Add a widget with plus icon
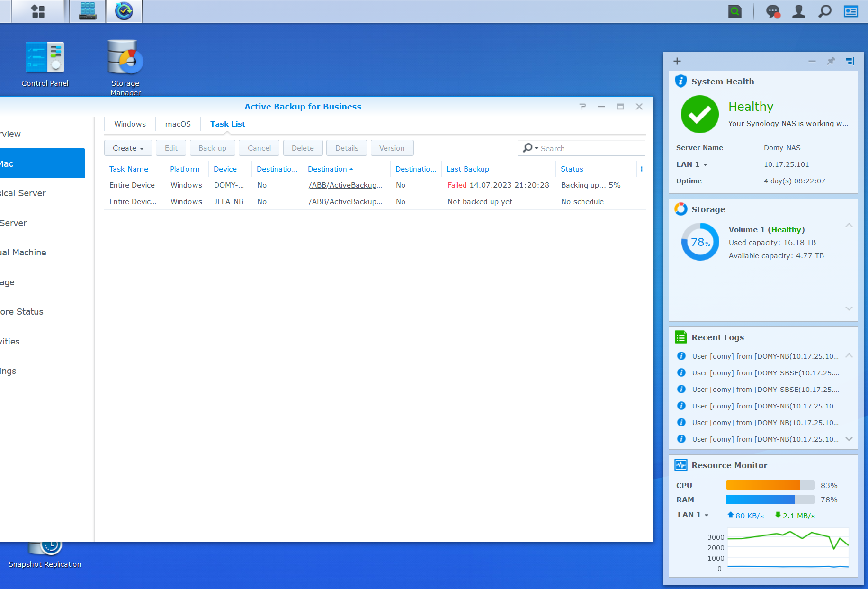The image size is (868, 589). click(677, 61)
